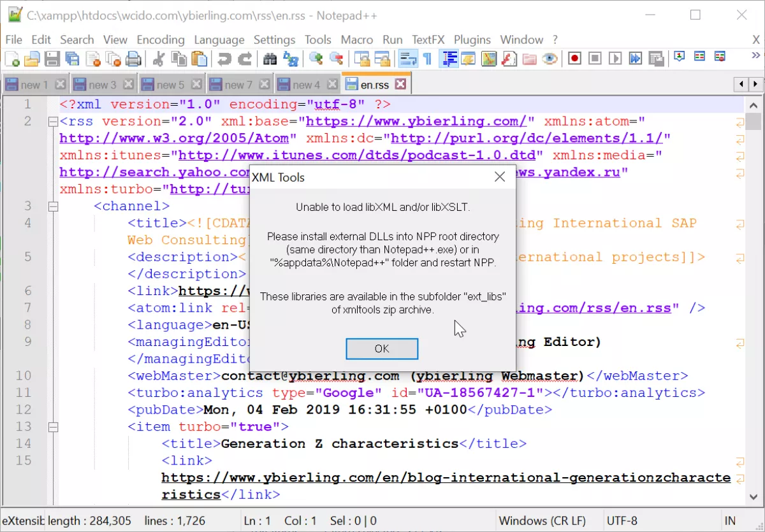Open the Settings menu

point(275,40)
